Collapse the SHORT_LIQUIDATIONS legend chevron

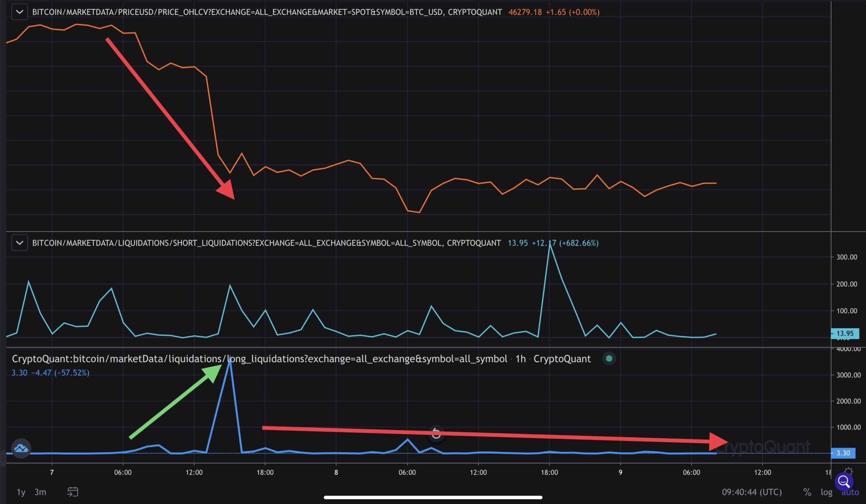20,243
